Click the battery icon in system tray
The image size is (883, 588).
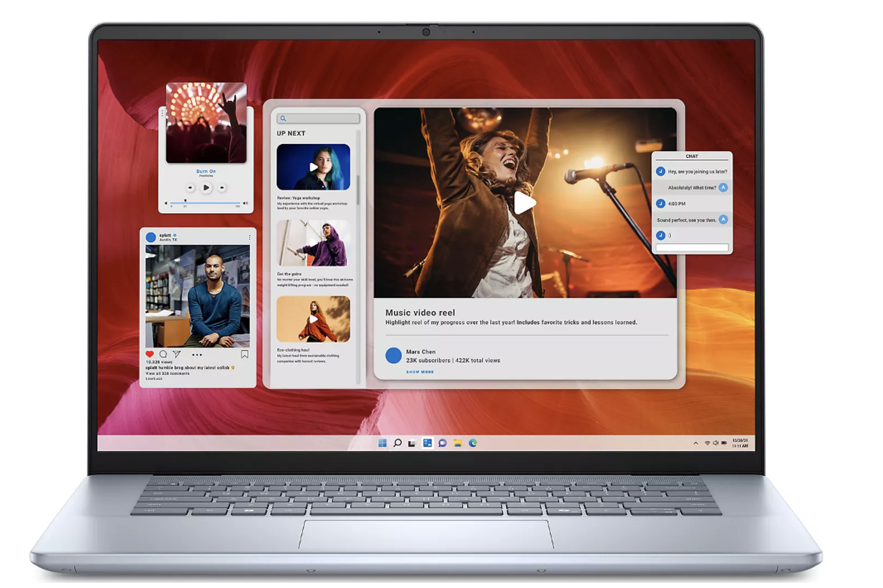tap(724, 443)
